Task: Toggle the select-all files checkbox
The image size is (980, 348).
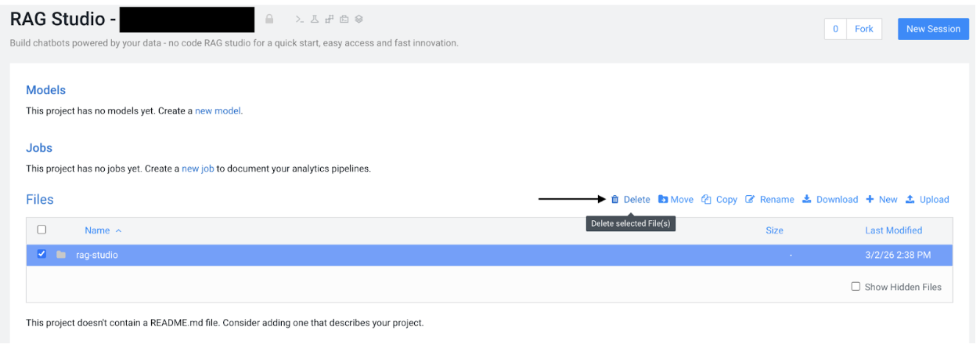Action: click(42, 230)
